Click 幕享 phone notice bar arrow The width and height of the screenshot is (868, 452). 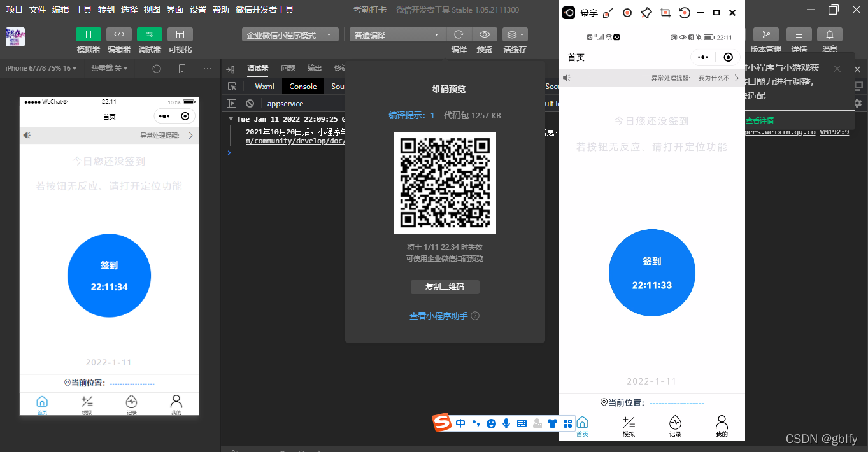(x=737, y=78)
